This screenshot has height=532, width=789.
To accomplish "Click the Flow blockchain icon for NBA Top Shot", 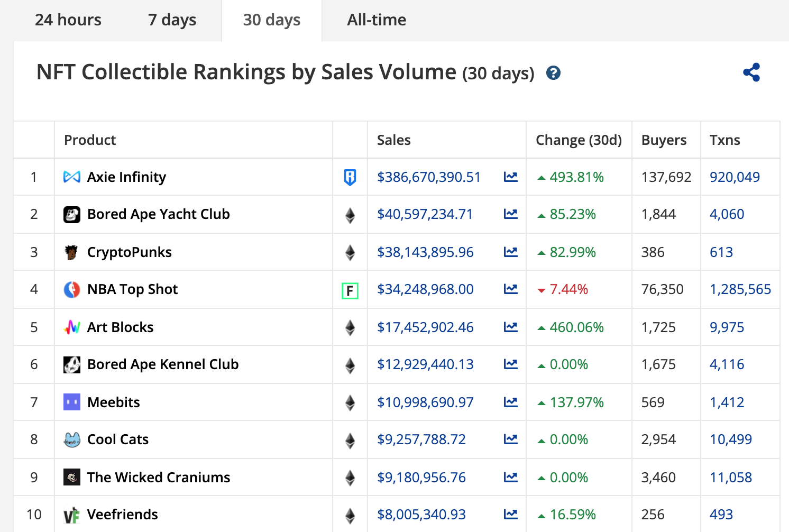I will click(350, 290).
